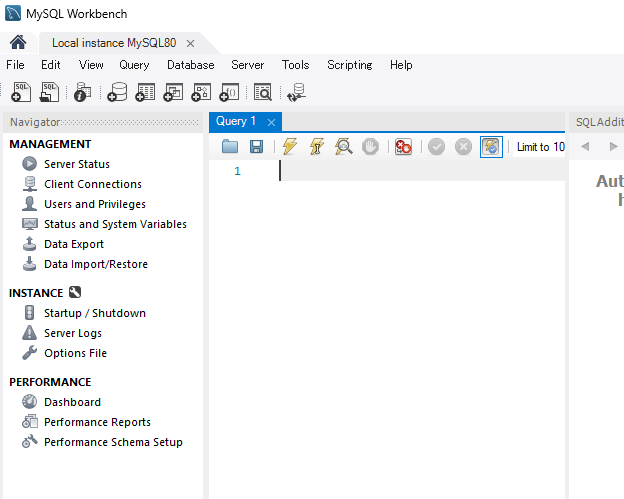Open the View menu
The height and width of the screenshot is (499, 624).
(91, 65)
